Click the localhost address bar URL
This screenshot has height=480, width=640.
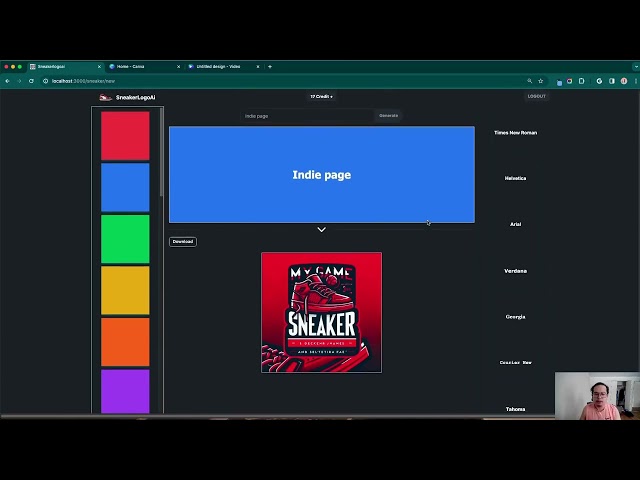click(83, 81)
